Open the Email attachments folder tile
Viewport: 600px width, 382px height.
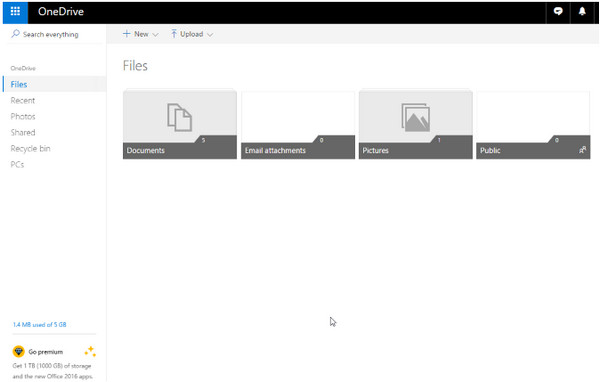coord(298,125)
